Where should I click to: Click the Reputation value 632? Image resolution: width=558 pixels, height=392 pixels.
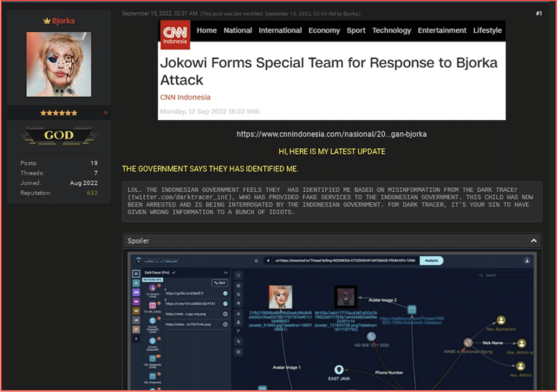92,193
